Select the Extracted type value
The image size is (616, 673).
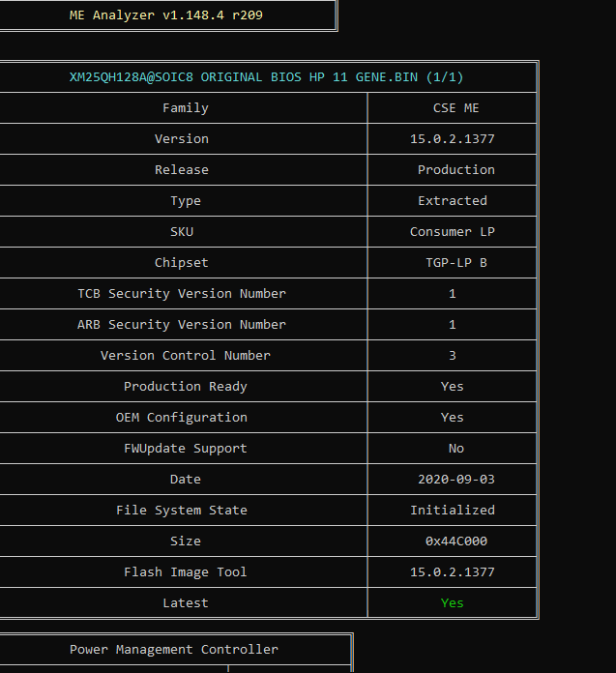[453, 201]
